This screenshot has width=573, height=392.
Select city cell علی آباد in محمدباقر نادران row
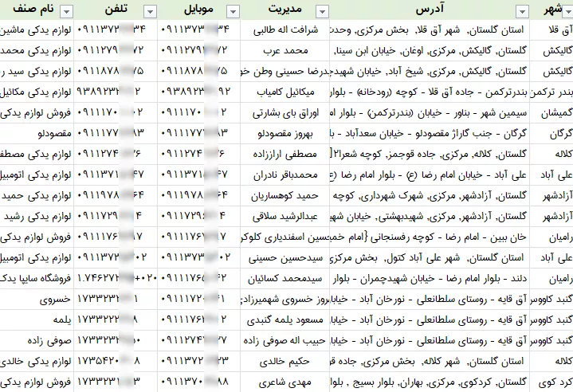click(551, 175)
